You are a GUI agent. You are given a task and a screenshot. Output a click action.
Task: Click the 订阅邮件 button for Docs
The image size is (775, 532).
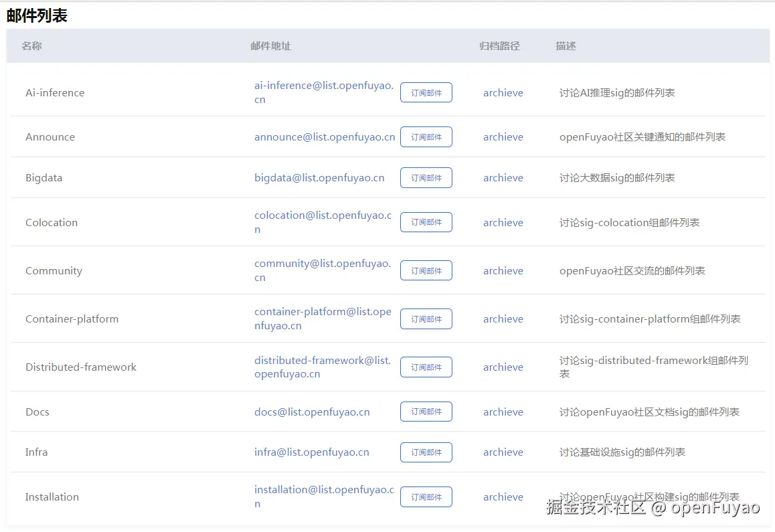426,412
